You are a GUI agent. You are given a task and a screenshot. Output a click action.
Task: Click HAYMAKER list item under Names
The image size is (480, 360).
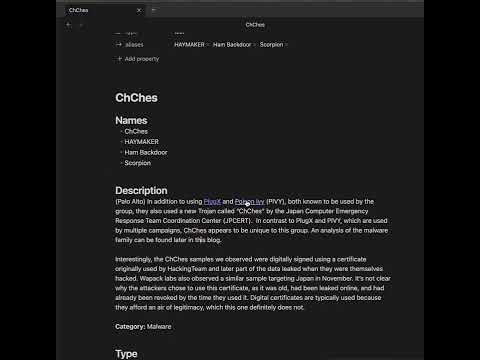tap(142, 142)
